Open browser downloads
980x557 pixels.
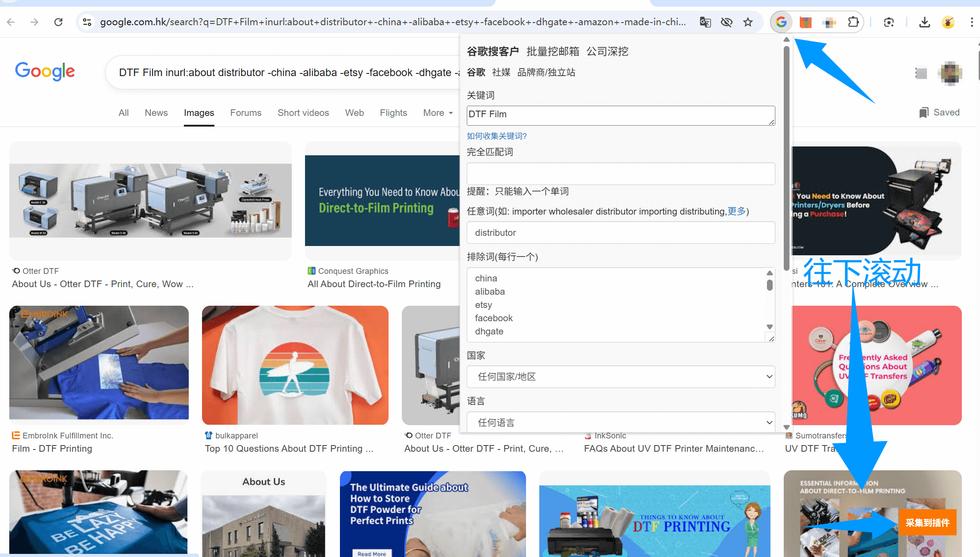(x=924, y=22)
